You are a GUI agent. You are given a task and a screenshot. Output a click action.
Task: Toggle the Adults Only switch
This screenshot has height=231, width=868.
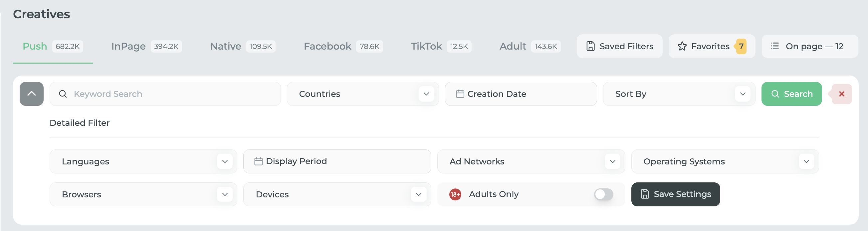(x=603, y=195)
